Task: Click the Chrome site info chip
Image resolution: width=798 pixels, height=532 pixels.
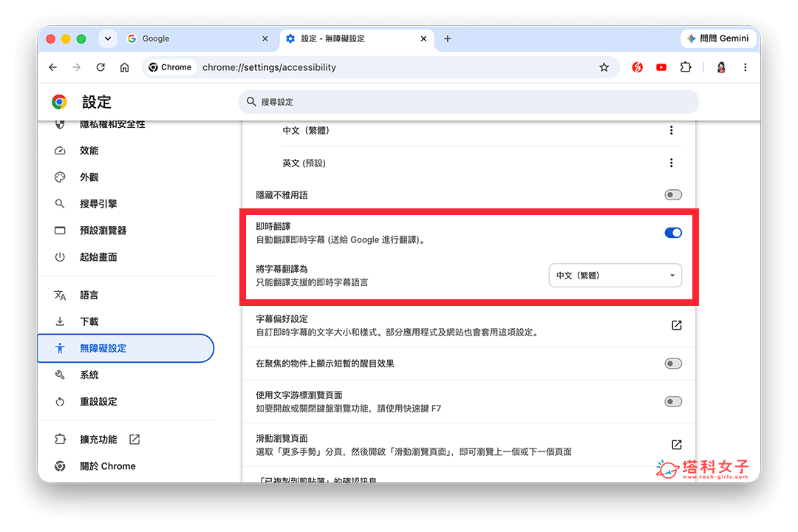Action: point(170,67)
